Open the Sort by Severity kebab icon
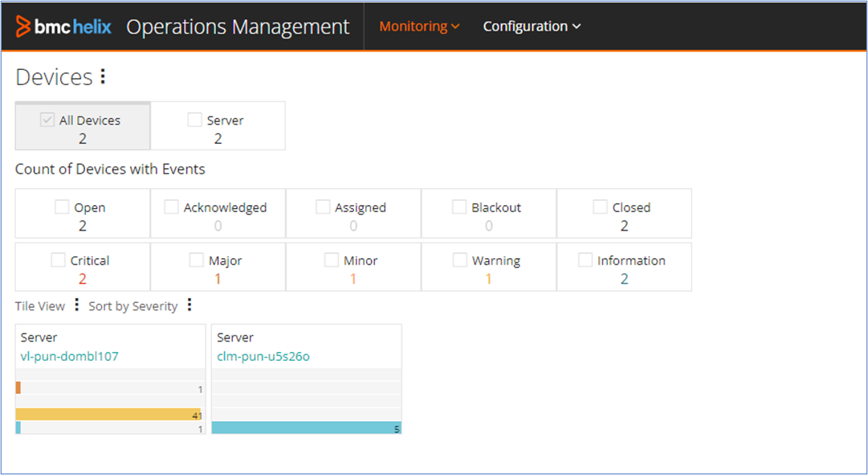The width and height of the screenshot is (868, 475). (x=189, y=305)
